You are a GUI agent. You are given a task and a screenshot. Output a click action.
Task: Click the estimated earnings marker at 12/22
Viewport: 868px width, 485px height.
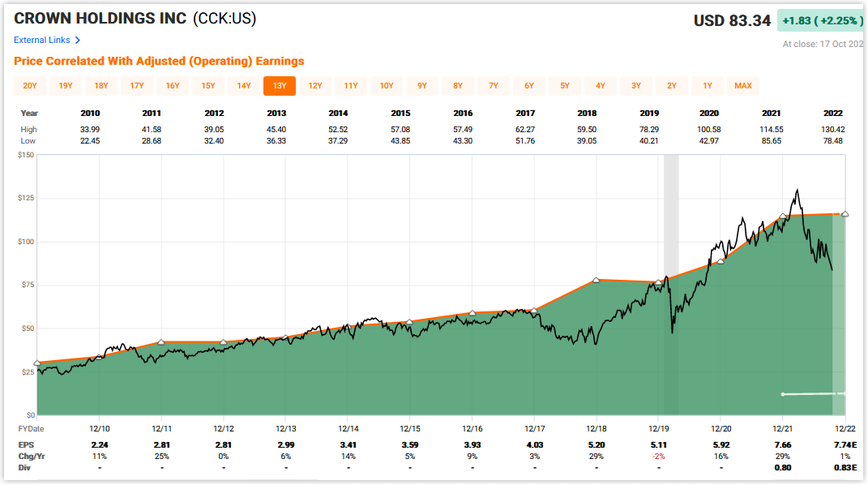844,214
